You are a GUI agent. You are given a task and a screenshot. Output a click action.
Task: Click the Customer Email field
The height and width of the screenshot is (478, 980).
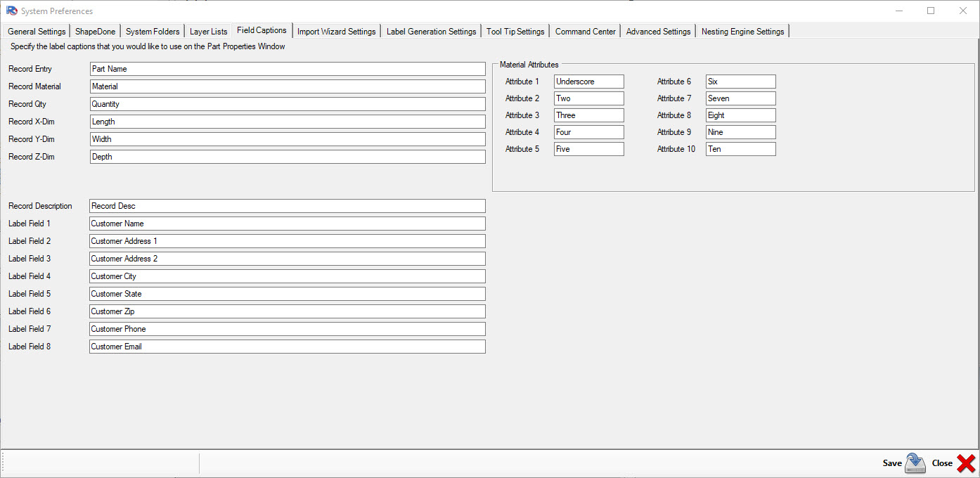pos(287,346)
